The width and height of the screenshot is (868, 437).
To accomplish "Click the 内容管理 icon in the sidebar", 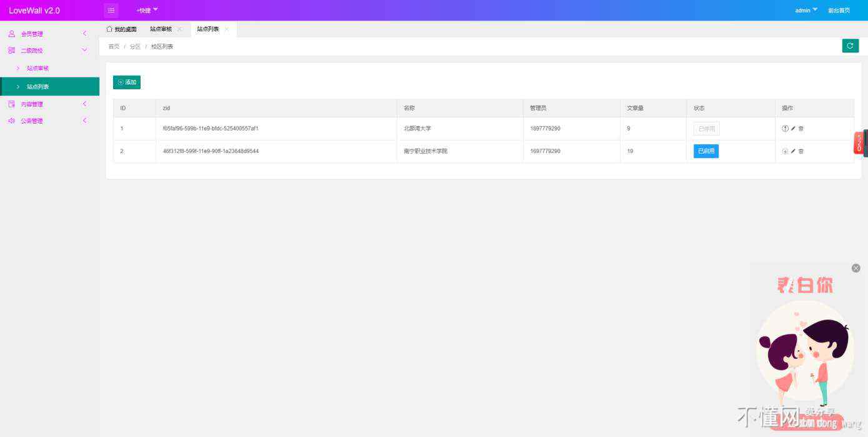I will click(11, 104).
